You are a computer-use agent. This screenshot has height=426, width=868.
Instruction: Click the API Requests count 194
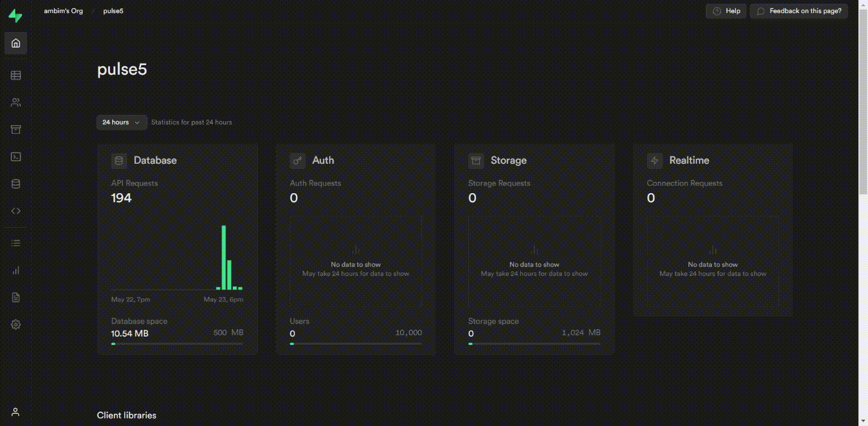[x=121, y=198]
